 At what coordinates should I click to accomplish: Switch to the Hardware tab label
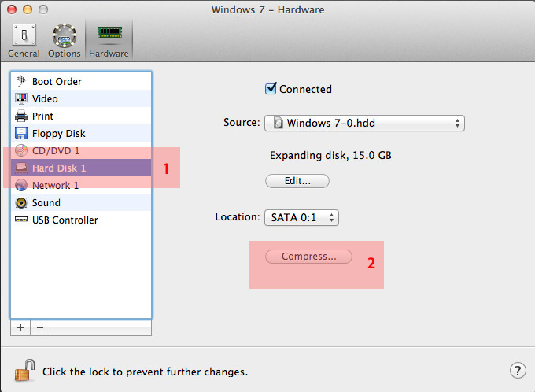coord(109,54)
